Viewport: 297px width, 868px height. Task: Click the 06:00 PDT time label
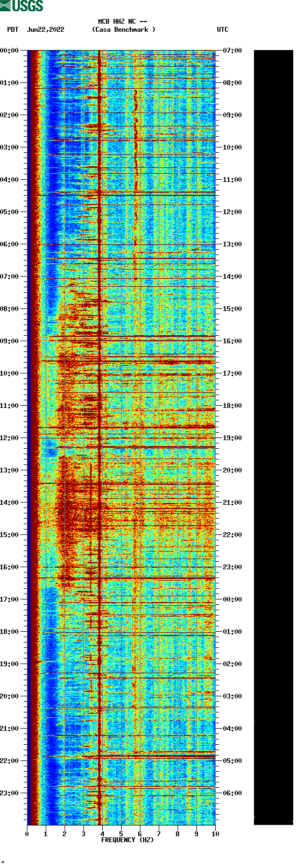pyautogui.click(x=9, y=244)
